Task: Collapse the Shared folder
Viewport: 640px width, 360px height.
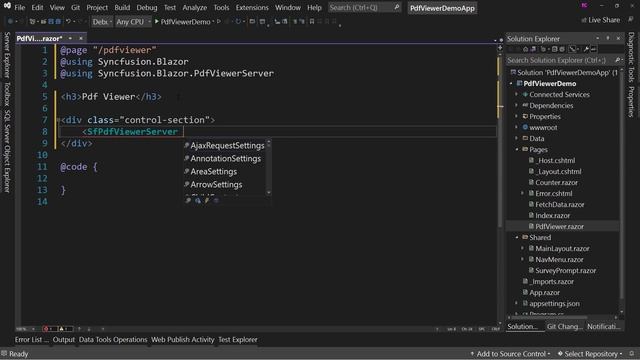Action: coord(517,238)
